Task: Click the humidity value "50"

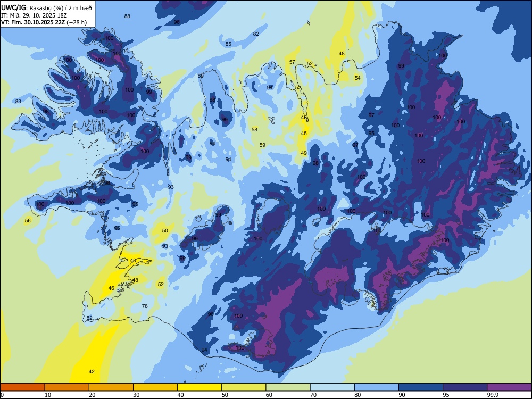Action: [165, 231]
